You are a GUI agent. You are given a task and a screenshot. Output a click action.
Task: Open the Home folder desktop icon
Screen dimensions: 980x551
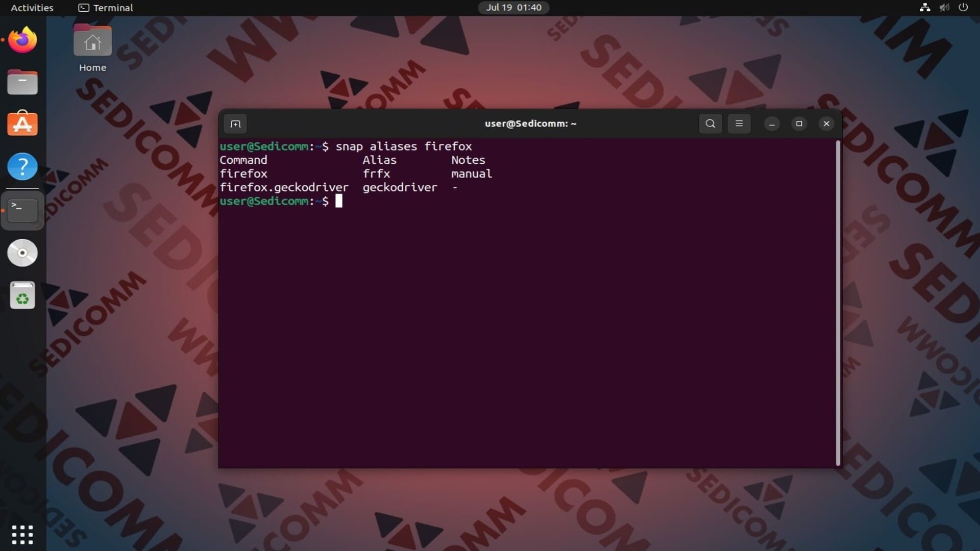tap(92, 48)
